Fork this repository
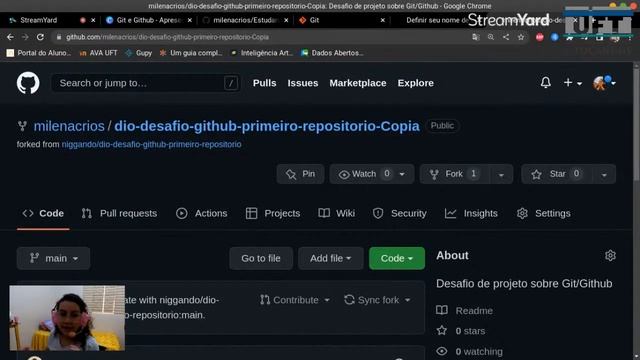 (x=454, y=174)
